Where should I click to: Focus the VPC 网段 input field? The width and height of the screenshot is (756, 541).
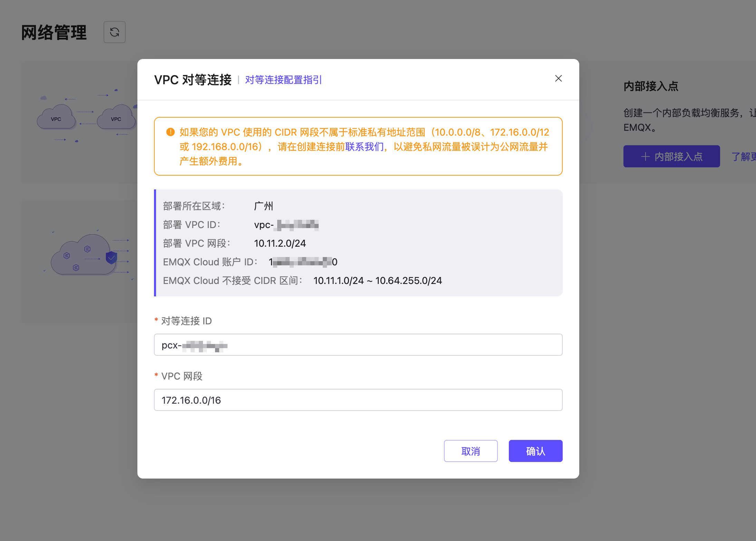358,400
